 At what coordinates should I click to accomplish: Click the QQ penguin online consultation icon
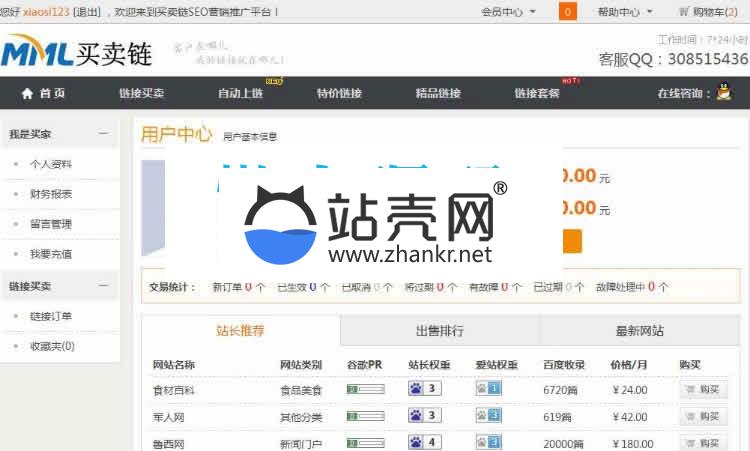click(724, 92)
